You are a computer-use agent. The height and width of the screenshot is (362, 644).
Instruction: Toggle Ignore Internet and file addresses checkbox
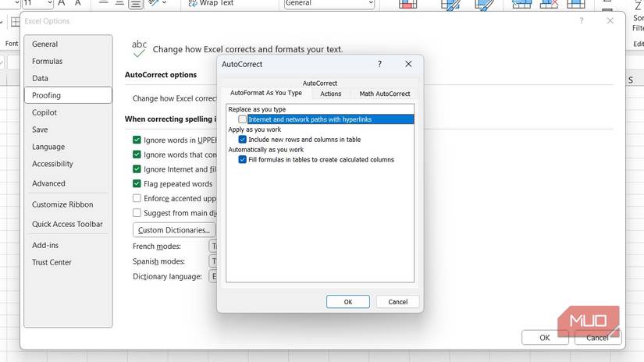[x=137, y=169]
